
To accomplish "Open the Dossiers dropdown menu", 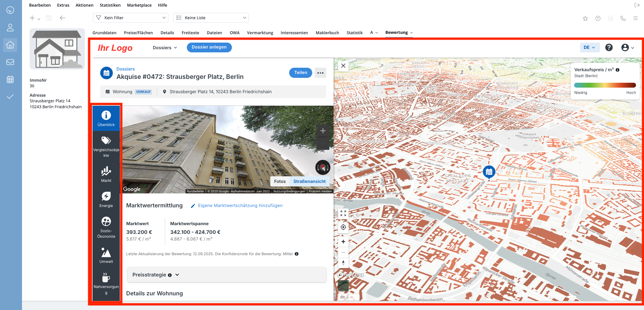I will tap(165, 47).
